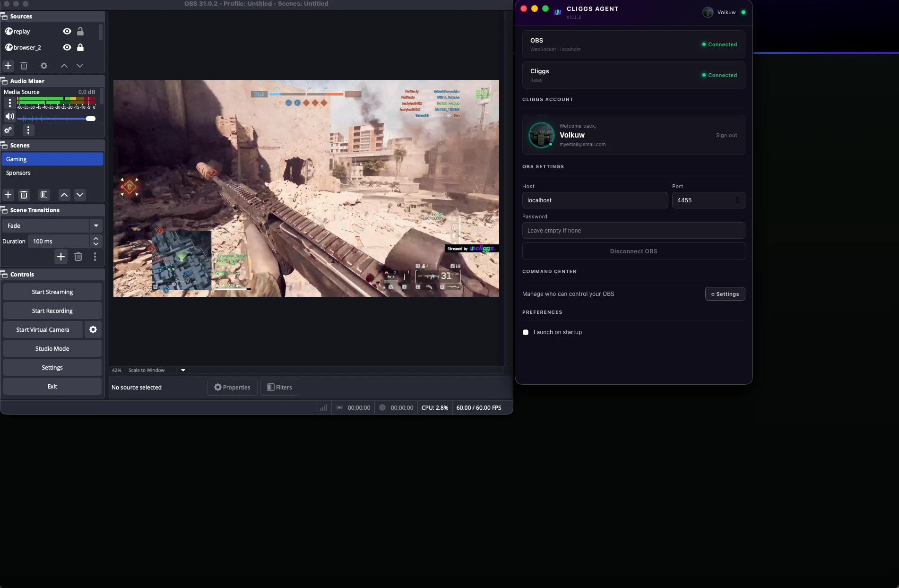Click OBS WebSocket Connected status
The width and height of the screenshot is (899, 588).
click(x=719, y=44)
